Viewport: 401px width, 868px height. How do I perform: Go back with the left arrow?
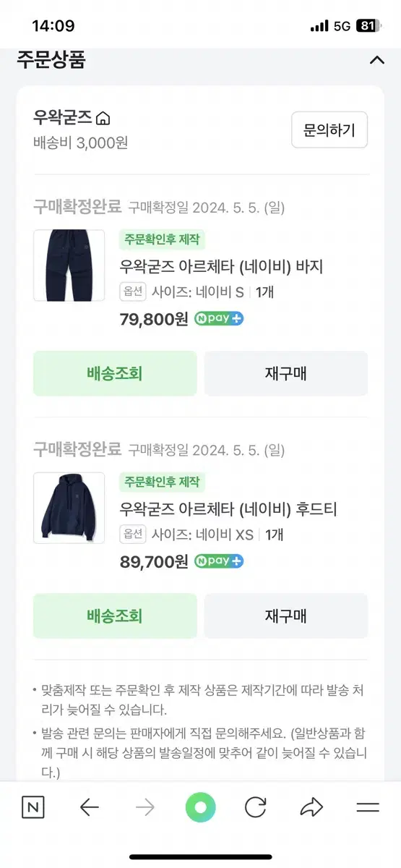click(x=90, y=808)
